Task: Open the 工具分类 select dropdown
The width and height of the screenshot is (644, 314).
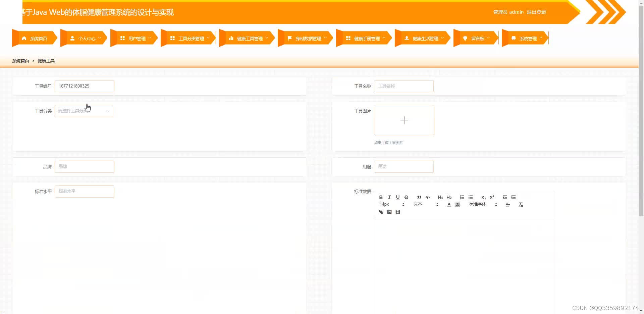Action: pos(84,111)
